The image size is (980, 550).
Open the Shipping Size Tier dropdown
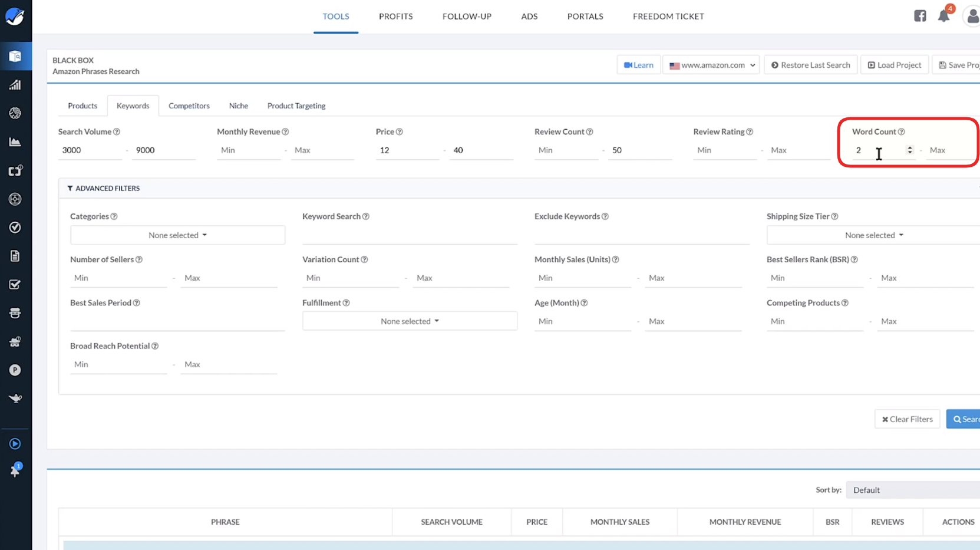(x=873, y=235)
